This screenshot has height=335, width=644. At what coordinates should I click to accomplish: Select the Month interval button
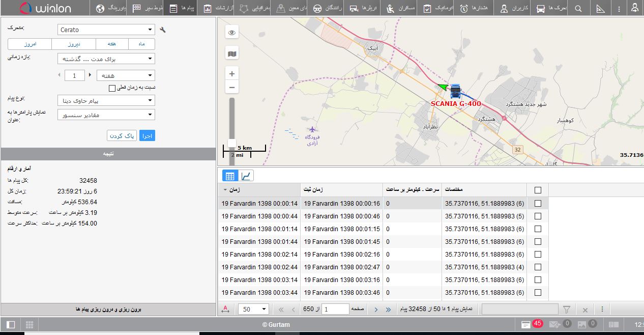pyautogui.click(x=141, y=44)
